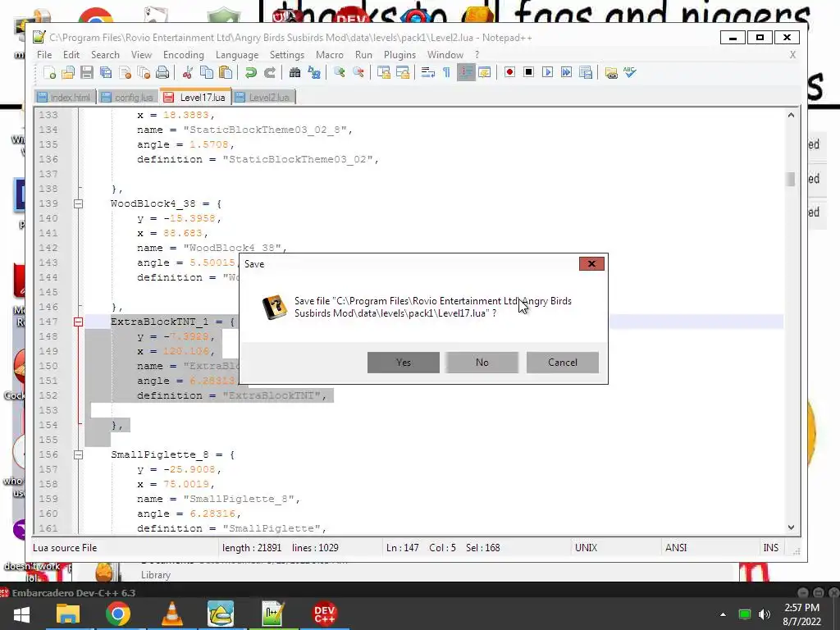Close the document with the menu-bar X
Screen dimensions: 840x630
[x=792, y=55]
